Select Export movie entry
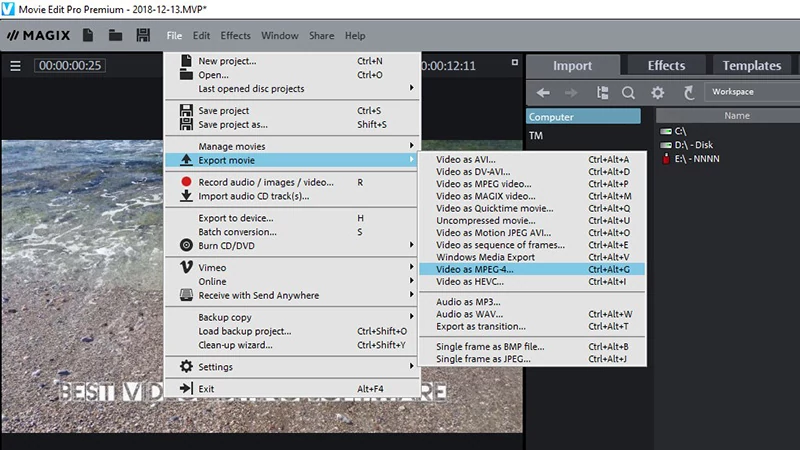 pos(293,160)
